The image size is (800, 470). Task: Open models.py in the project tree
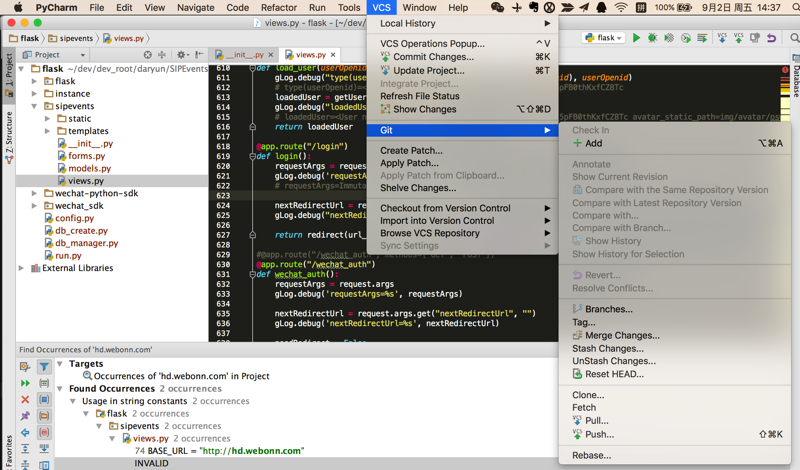tap(89, 168)
